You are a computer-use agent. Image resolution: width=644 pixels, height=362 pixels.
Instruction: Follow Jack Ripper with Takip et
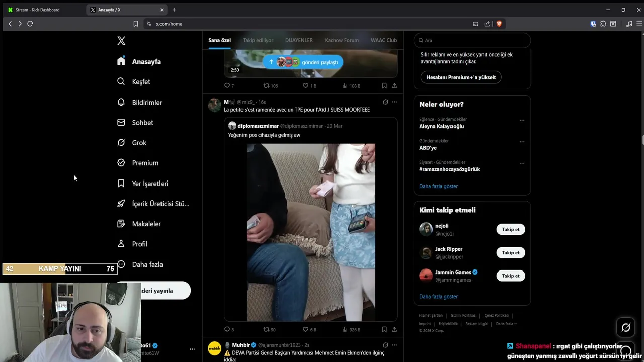(x=511, y=252)
